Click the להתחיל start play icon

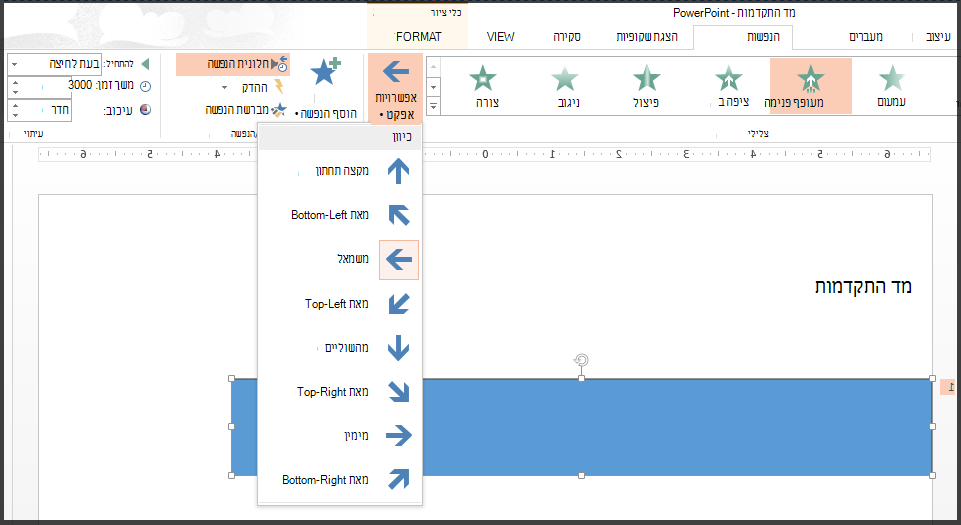pyautogui.click(x=145, y=64)
